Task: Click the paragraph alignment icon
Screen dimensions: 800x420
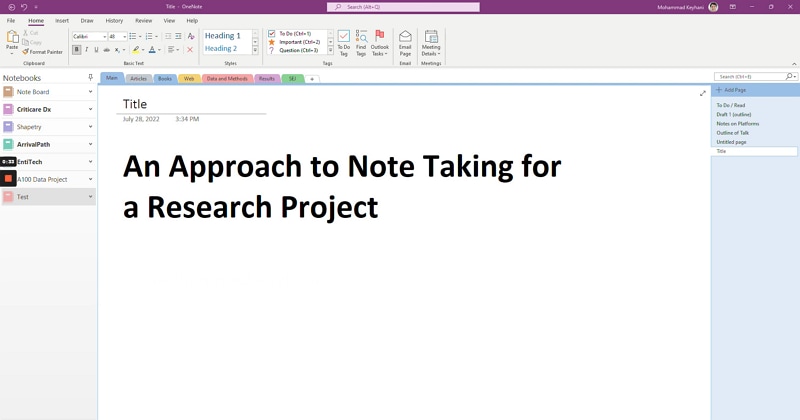Action: 171,50
